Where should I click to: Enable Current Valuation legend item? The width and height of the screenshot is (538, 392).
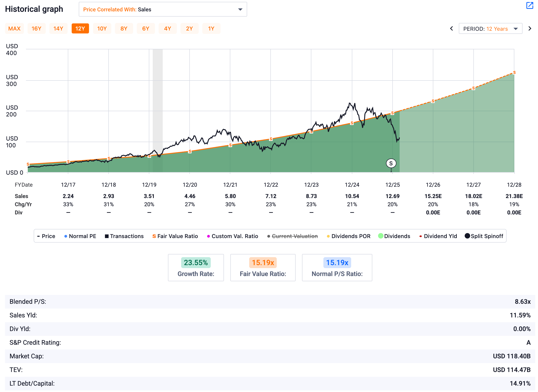click(294, 236)
